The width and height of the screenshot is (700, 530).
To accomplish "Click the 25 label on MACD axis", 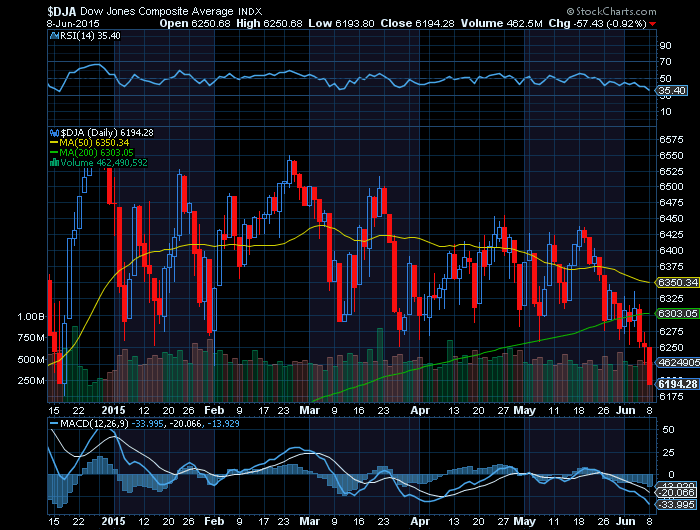I will pos(668,453).
